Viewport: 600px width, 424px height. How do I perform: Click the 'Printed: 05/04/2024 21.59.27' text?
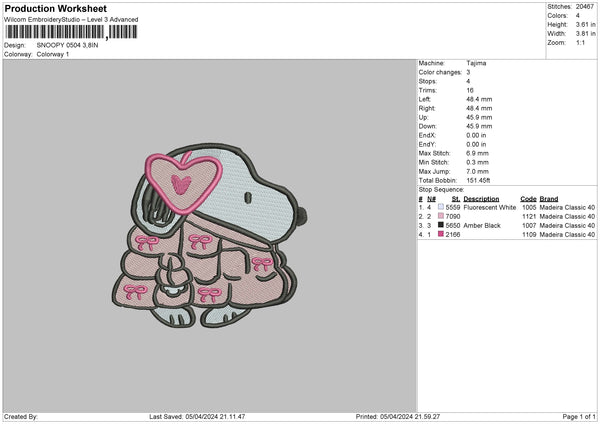pyautogui.click(x=398, y=416)
